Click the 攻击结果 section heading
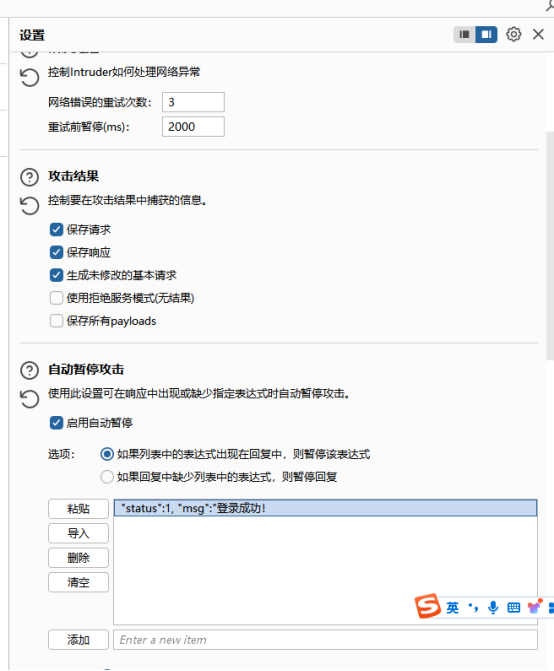The width and height of the screenshot is (554, 671). click(x=74, y=176)
